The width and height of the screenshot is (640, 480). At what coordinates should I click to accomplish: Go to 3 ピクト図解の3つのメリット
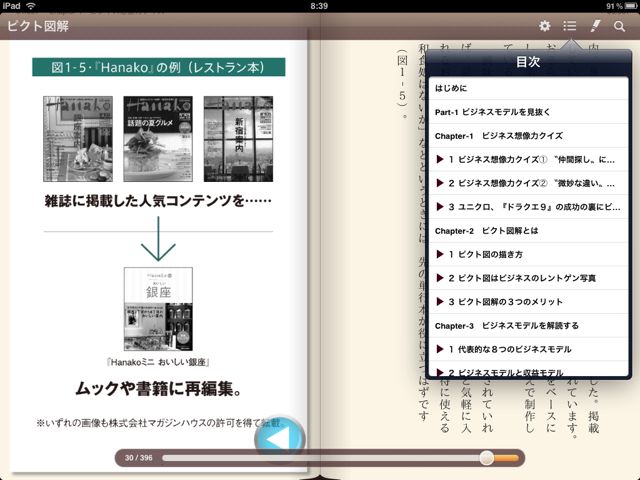click(528, 302)
